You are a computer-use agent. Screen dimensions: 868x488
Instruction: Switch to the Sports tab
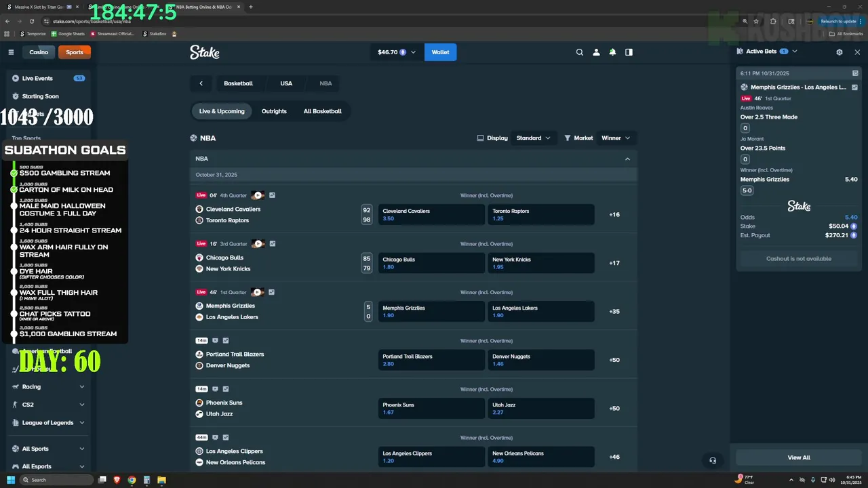pos(75,52)
